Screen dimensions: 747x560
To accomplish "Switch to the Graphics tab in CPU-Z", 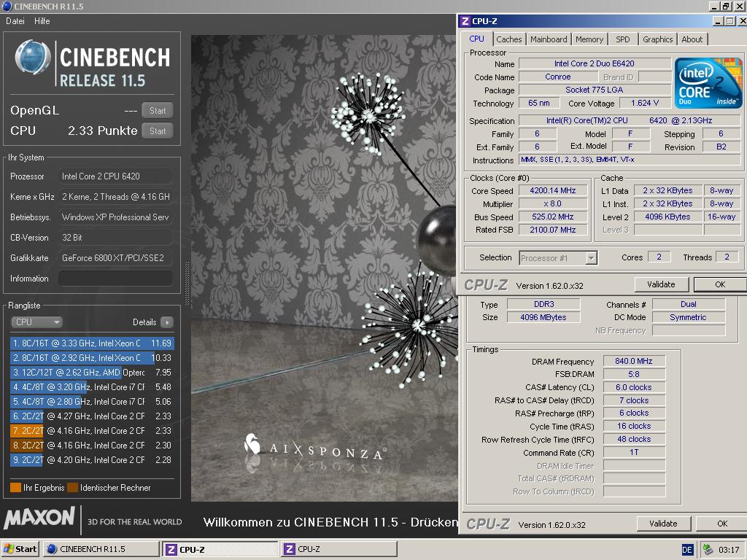I will pyautogui.click(x=657, y=39).
